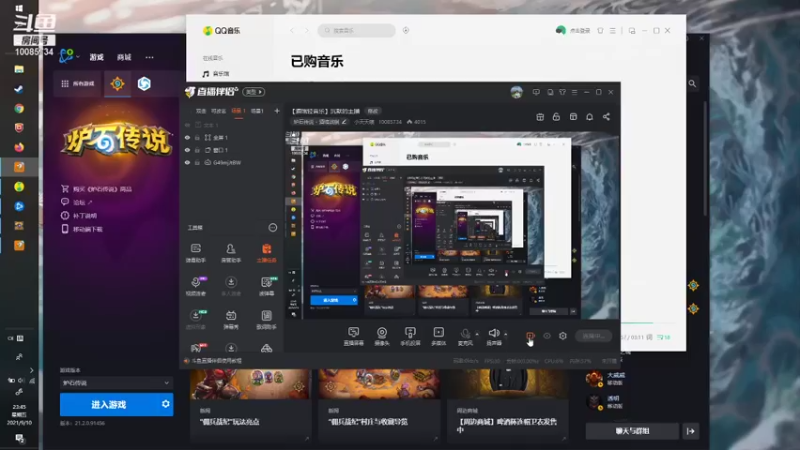Toggle visibility eye of G49mjJtBW source
800x450 pixels.
(x=187, y=162)
